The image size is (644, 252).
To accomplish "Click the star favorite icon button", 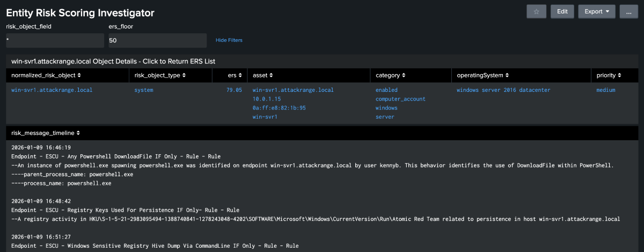I will click(x=536, y=11).
